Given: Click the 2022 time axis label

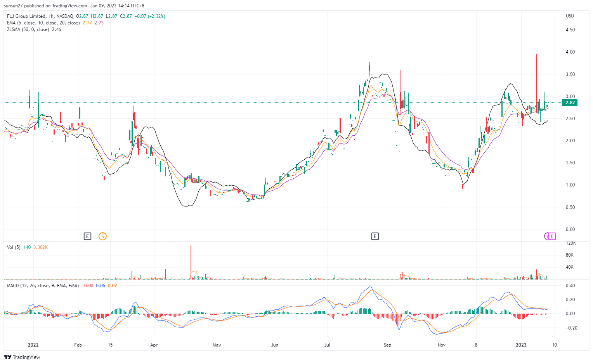Looking at the screenshot, I should coord(33,345).
